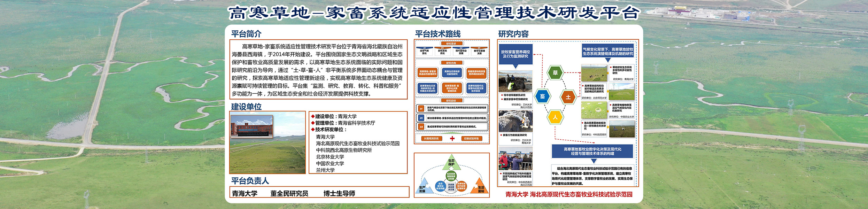
Task: Click the 控制试验样地 box
Action: click(472, 139)
